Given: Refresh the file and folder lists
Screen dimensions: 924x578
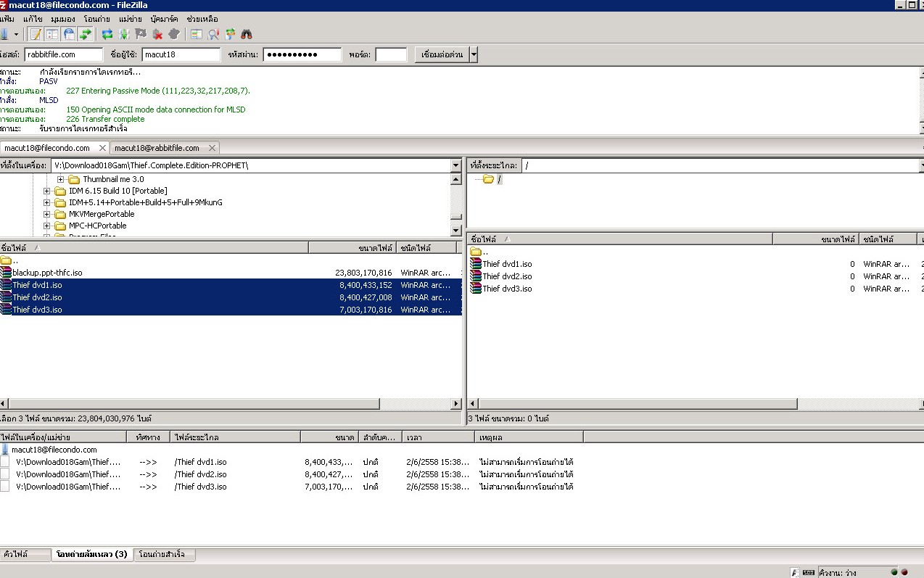Looking at the screenshot, I should pyautogui.click(x=107, y=34).
